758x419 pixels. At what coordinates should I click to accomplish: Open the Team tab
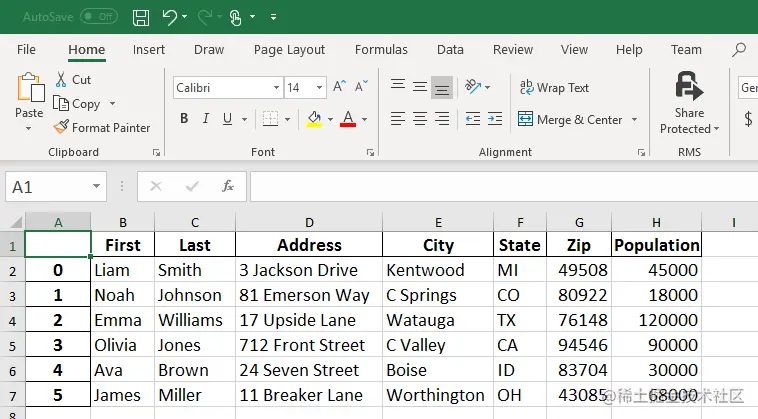686,49
